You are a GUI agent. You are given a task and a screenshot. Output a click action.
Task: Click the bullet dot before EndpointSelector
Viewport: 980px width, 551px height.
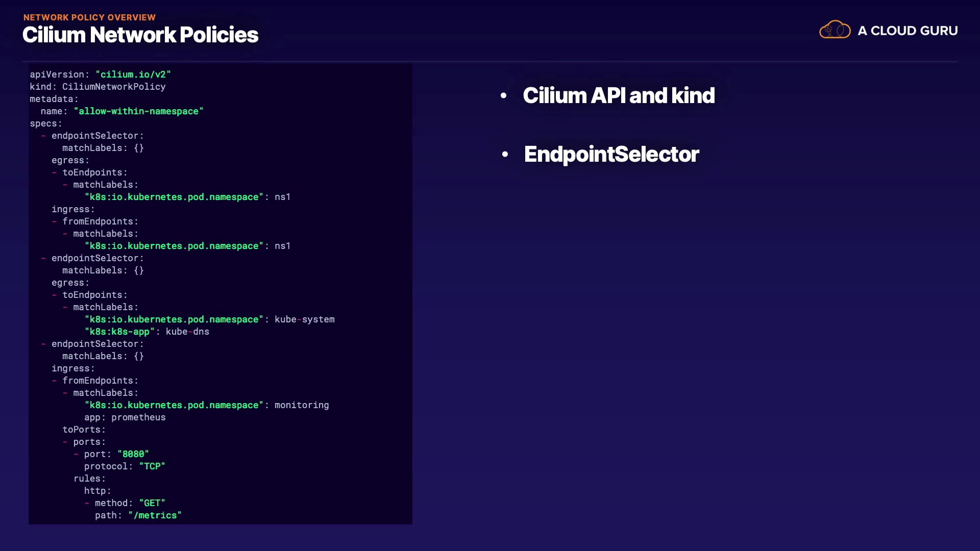(x=505, y=154)
